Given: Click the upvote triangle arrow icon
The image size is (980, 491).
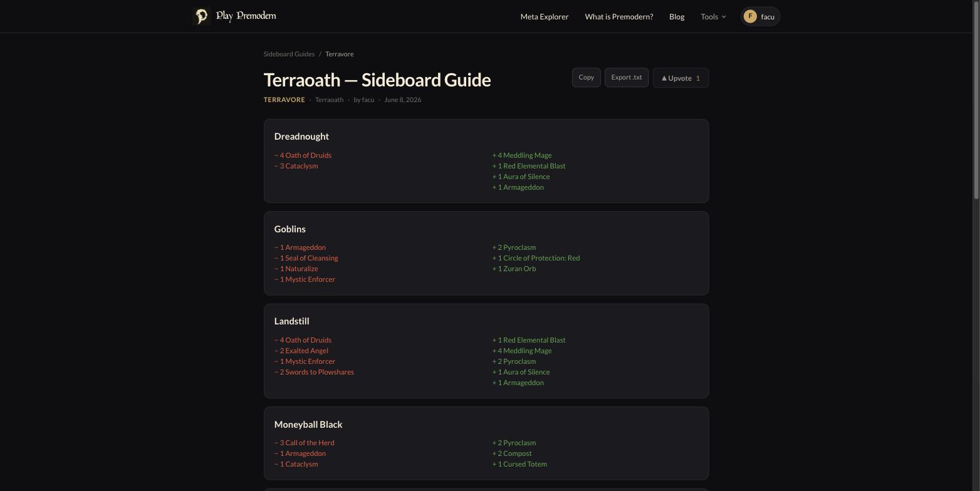Looking at the screenshot, I should [x=664, y=78].
